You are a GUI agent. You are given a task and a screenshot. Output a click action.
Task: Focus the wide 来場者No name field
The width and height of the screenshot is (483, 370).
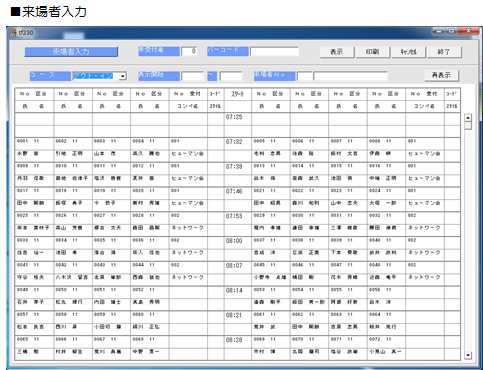(x=350, y=76)
